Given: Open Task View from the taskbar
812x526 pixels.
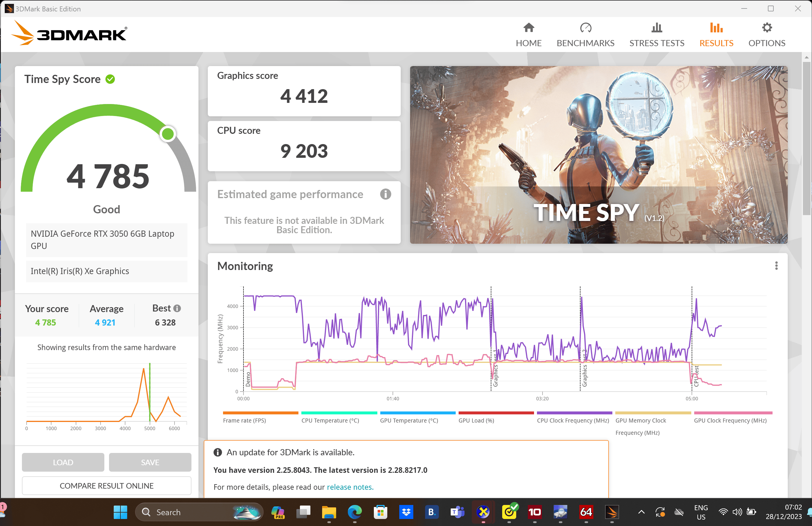Looking at the screenshot, I should (303, 512).
